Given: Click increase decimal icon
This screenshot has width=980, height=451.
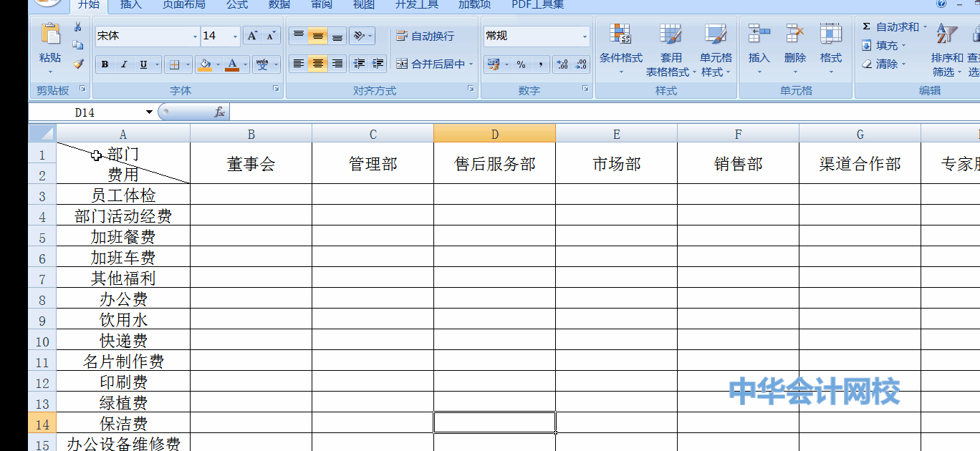Looking at the screenshot, I should 562,64.
